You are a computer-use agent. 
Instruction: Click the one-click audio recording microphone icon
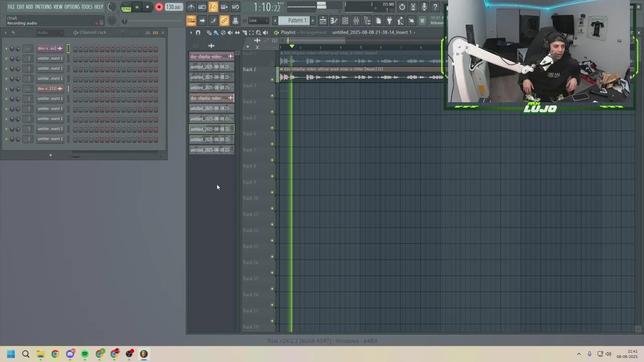(424, 7)
